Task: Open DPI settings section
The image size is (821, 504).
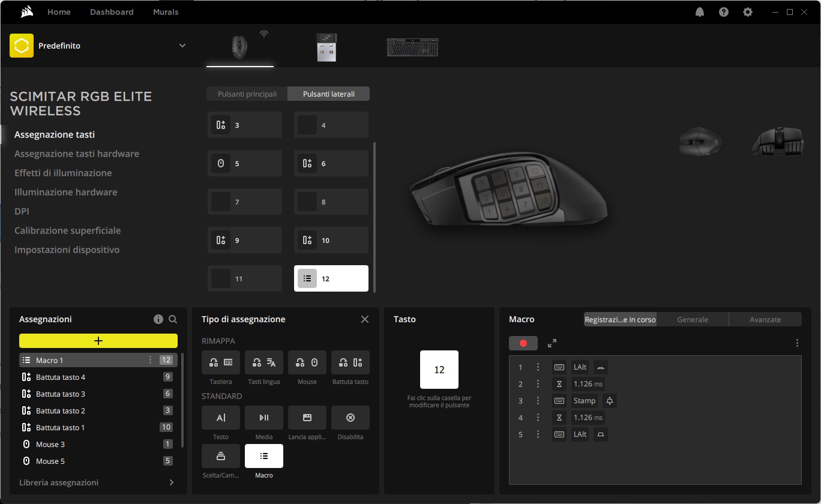Action: [22, 211]
